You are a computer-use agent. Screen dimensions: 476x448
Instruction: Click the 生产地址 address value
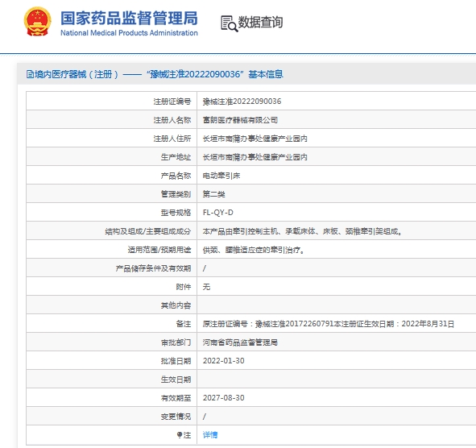(x=255, y=157)
